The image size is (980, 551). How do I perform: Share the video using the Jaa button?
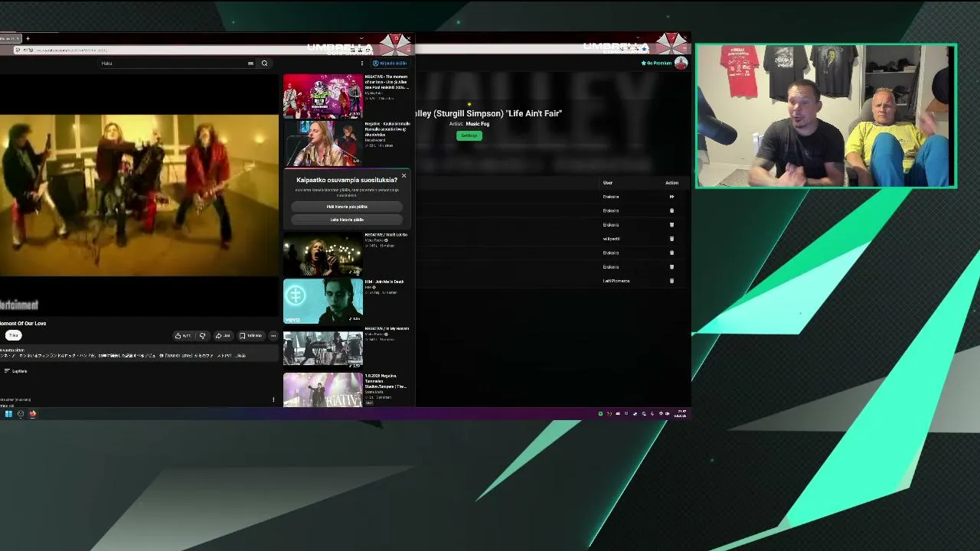(x=224, y=335)
